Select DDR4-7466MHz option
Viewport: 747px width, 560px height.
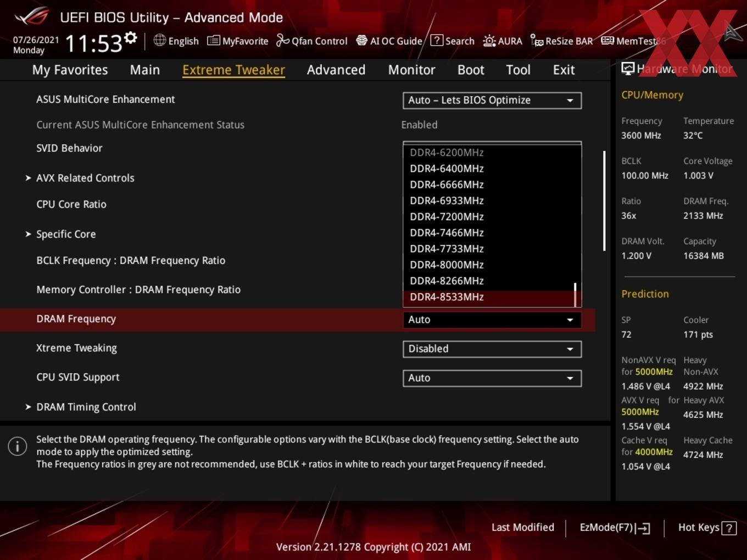(492, 233)
